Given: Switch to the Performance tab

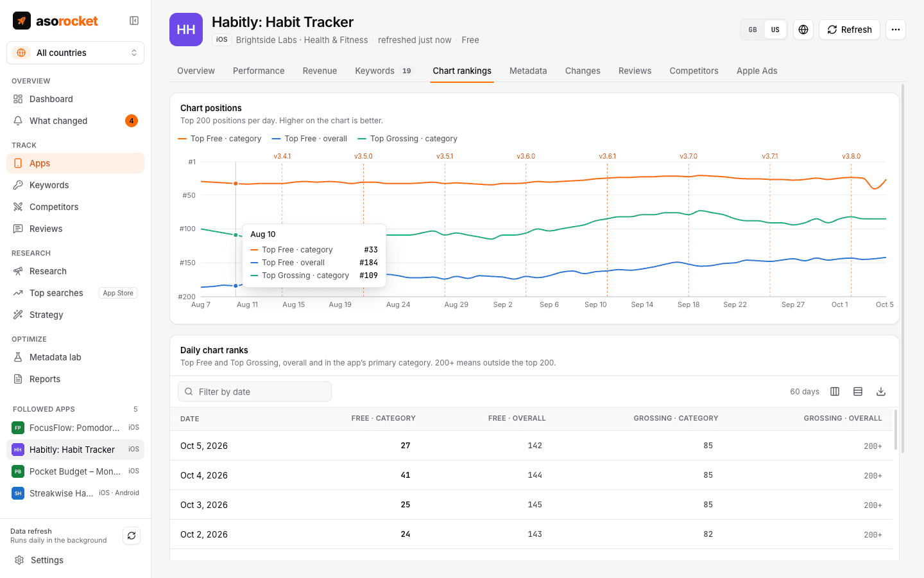Looking at the screenshot, I should pyautogui.click(x=259, y=71).
